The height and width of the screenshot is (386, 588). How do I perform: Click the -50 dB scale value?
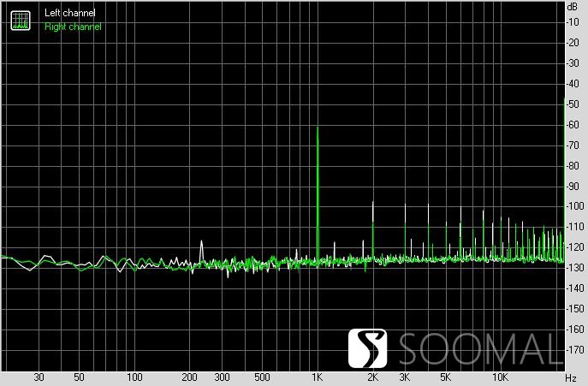[x=573, y=104]
